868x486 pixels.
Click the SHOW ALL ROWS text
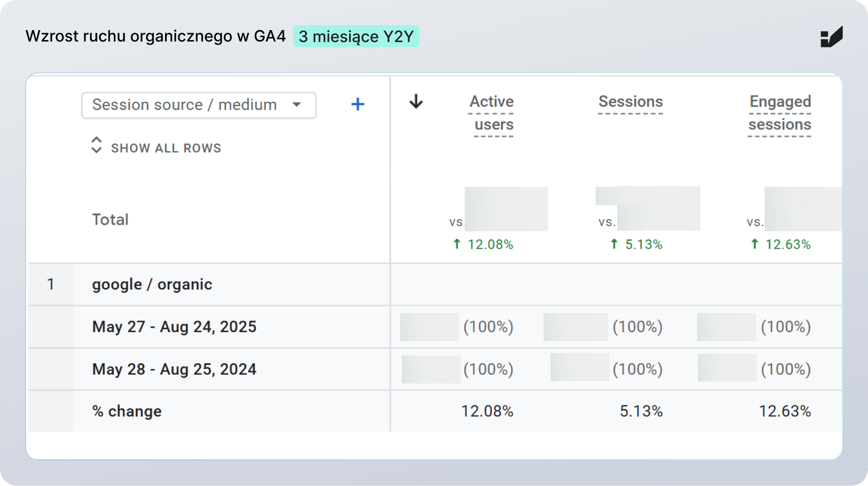click(x=166, y=148)
